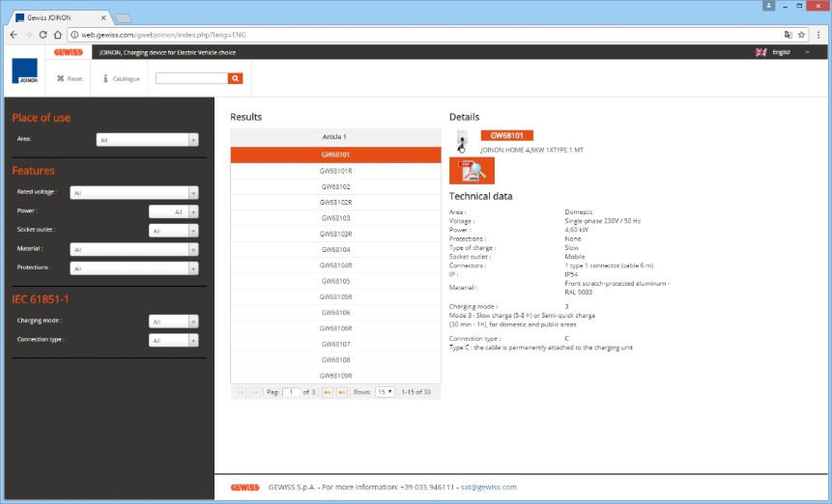Open the Power dropdown
This screenshot has width=832, height=504.
tap(174, 212)
